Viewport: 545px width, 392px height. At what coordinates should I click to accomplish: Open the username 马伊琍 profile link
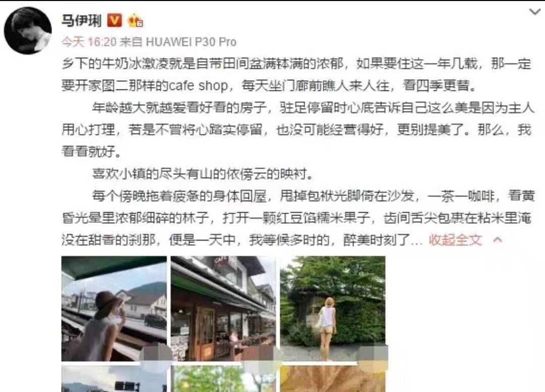click(x=82, y=21)
